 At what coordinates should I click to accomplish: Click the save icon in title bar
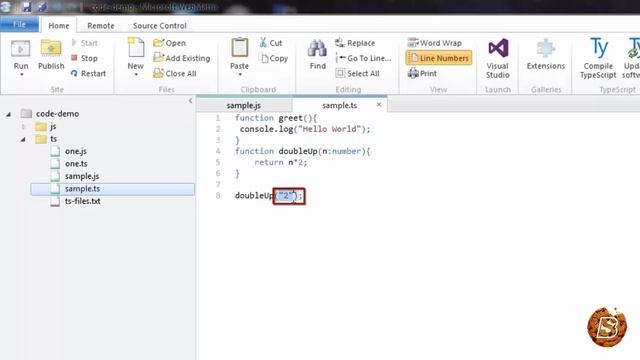(x=26, y=7)
